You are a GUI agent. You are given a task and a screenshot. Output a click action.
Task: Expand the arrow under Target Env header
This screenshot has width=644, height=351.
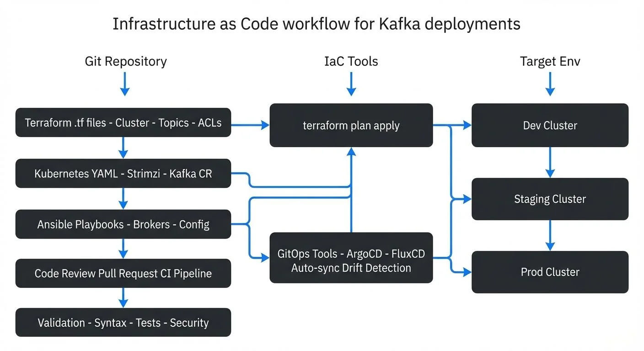549,85
